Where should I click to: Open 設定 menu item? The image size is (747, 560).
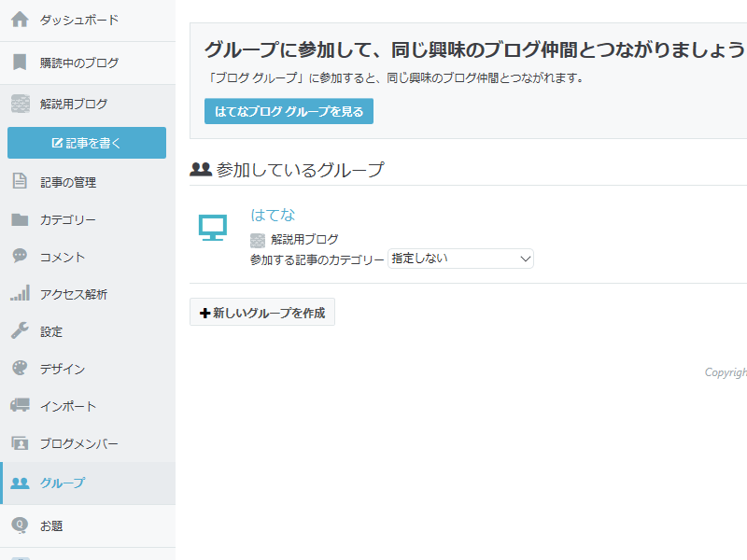coord(88,331)
